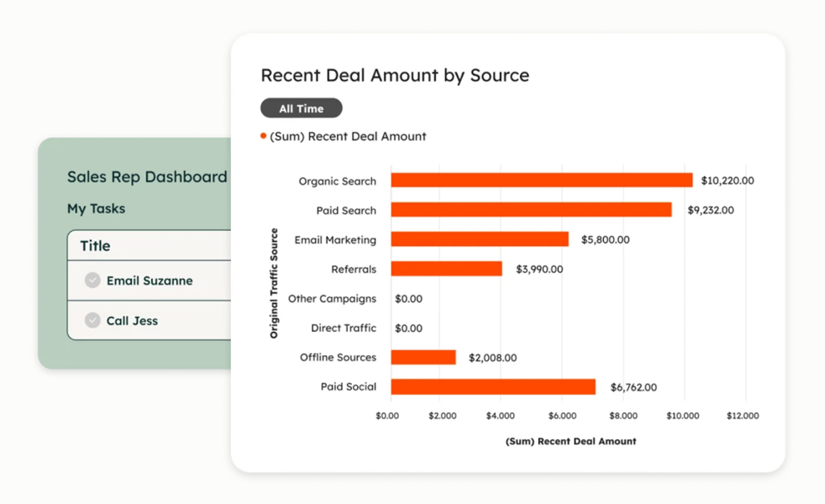Viewport: 825px width, 504px height.
Task: Open the Sales Rep Dashboard heading
Action: pyautogui.click(x=147, y=176)
